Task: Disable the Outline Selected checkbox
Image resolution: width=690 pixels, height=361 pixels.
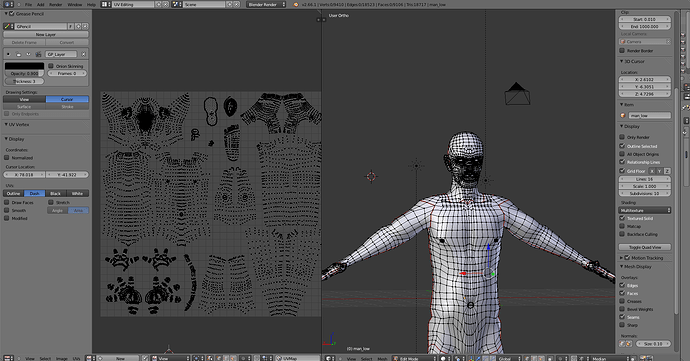Action: pyautogui.click(x=622, y=145)
